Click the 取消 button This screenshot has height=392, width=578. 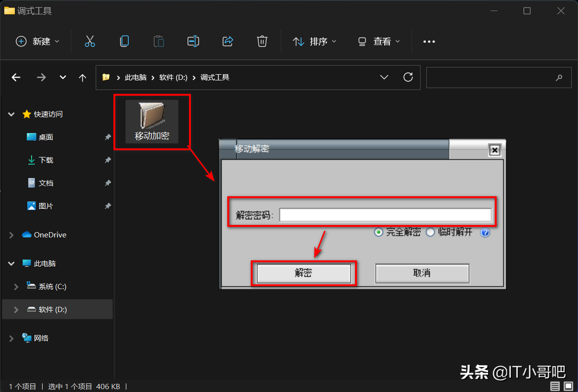(422, 273)
